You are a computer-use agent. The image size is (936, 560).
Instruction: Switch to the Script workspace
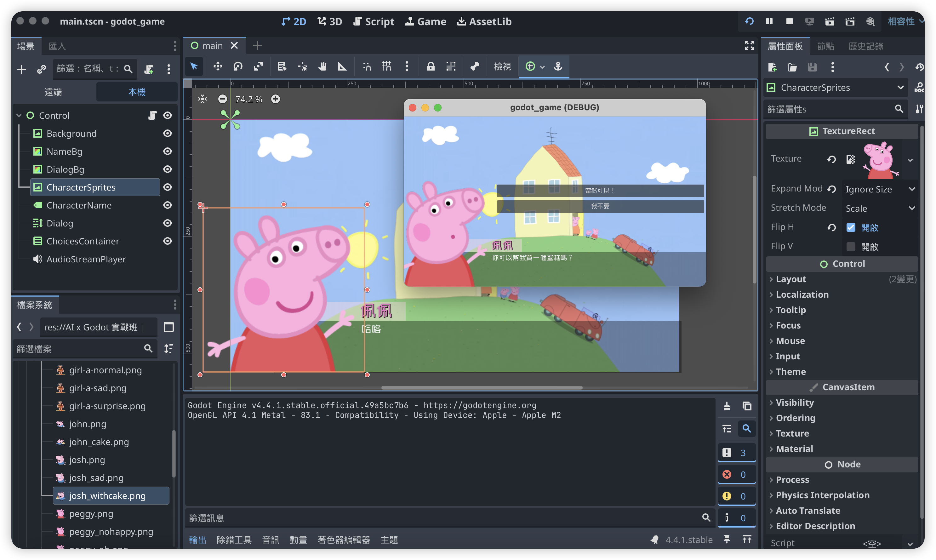pyautogui.click(x=374, y=21)
